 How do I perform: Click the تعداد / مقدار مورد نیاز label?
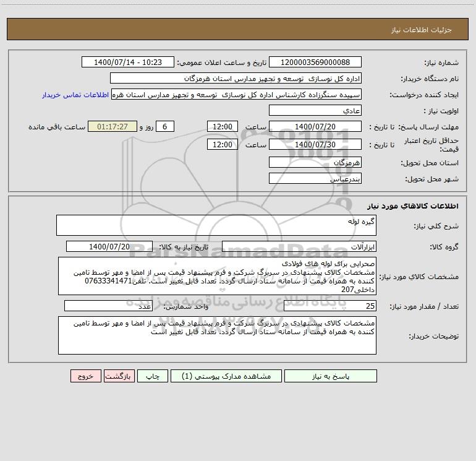(424, 307)
